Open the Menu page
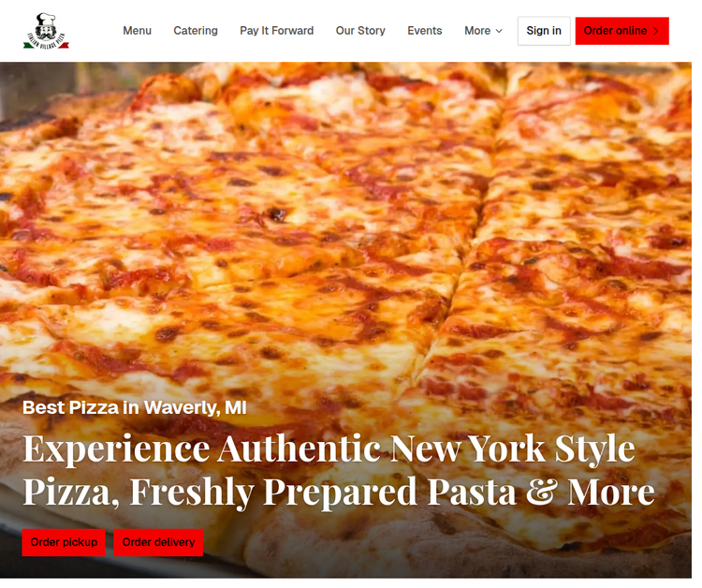702x588 pixels. [x=137, y=31]
